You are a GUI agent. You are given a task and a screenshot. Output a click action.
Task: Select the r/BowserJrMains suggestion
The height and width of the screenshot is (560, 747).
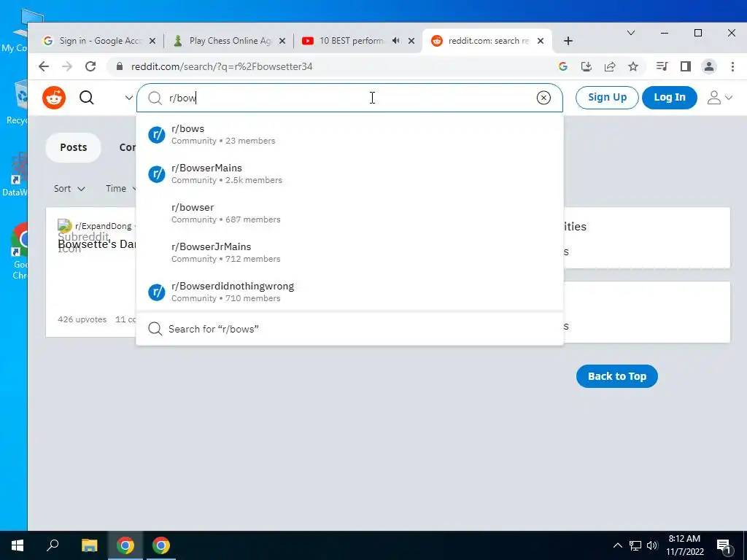[x=349, y=252]
